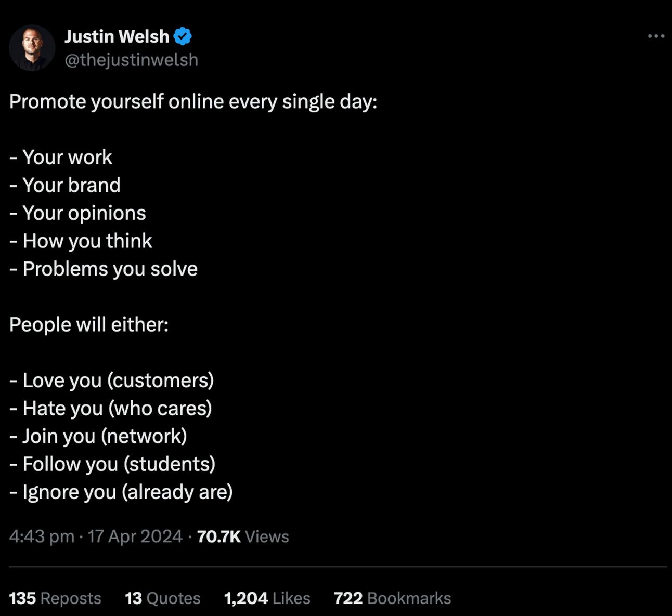Screen dimensions: 672x616
Task: Click the 722 Bookmarks count
Action: coord(393,598)
